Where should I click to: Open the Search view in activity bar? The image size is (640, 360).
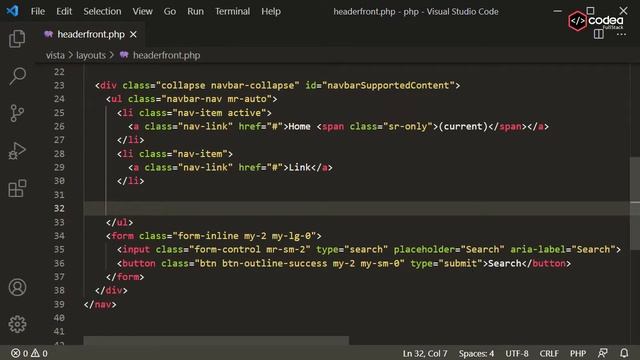click(x=17, y=76)
